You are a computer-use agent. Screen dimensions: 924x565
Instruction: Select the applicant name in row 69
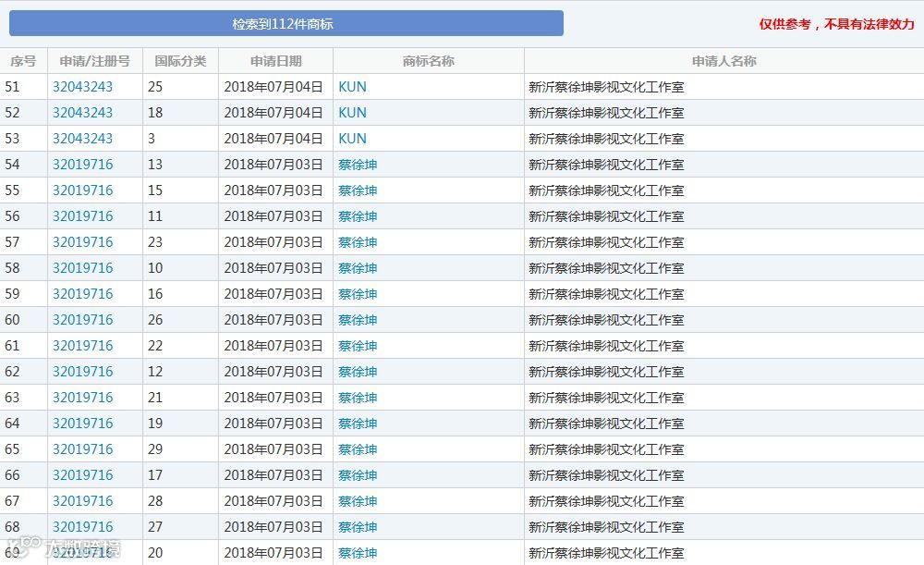tap(606, 554)
